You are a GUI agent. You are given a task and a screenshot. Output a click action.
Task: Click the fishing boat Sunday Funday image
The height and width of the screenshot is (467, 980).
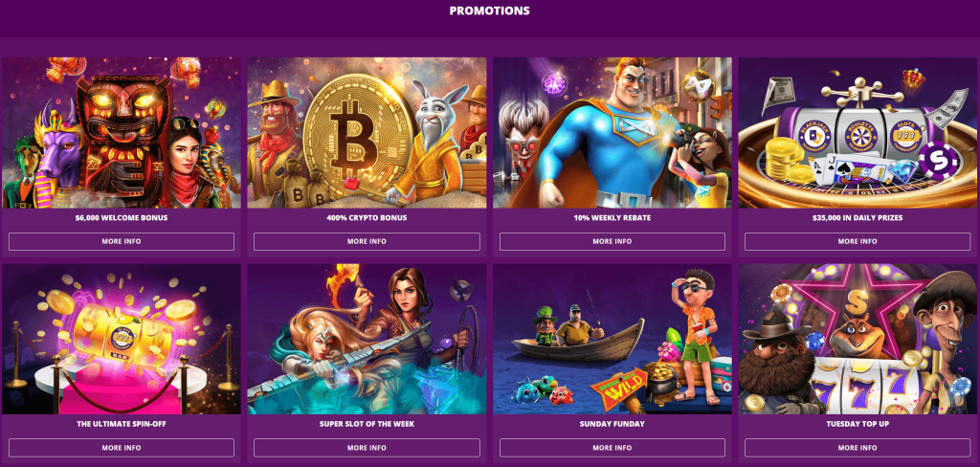612,339
